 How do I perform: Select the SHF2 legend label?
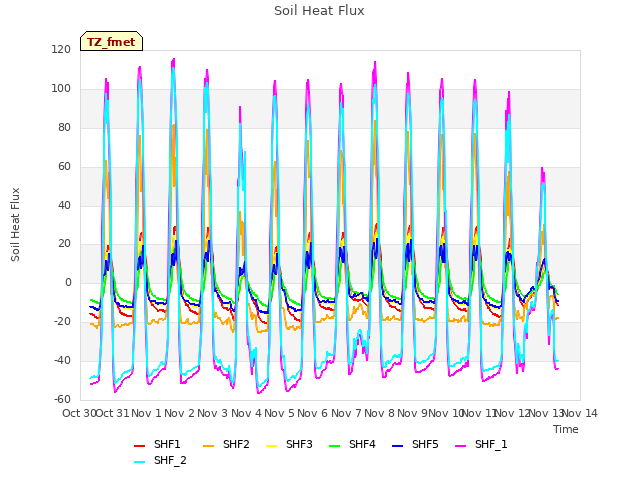pyautogui.click(x=236, y=444)
